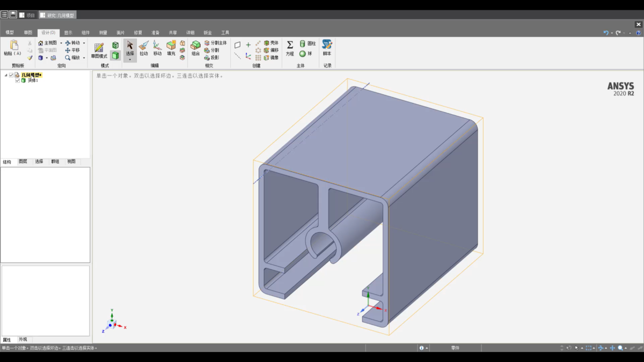Viewport: 644px width, 362px height.
Task: Open the 脚本 (Script) recorder
Action: 327,48
